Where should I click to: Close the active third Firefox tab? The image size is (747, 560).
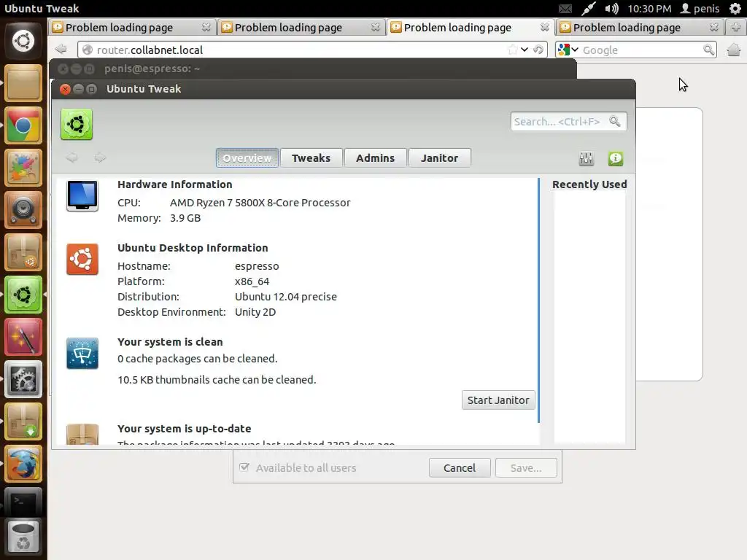[x=544, y=27]
